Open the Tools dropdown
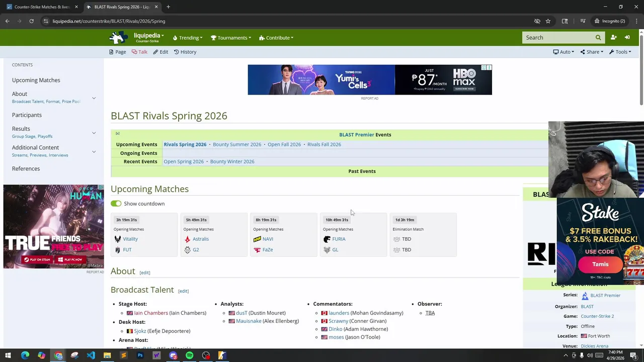The image size is (644, 362). (620, 52)
